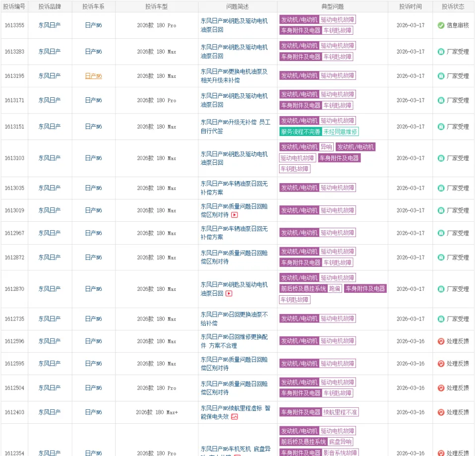Open the image attachment icon in complaint 1612403
Viewport: 476px width, 456px height.
click(235, 417)
